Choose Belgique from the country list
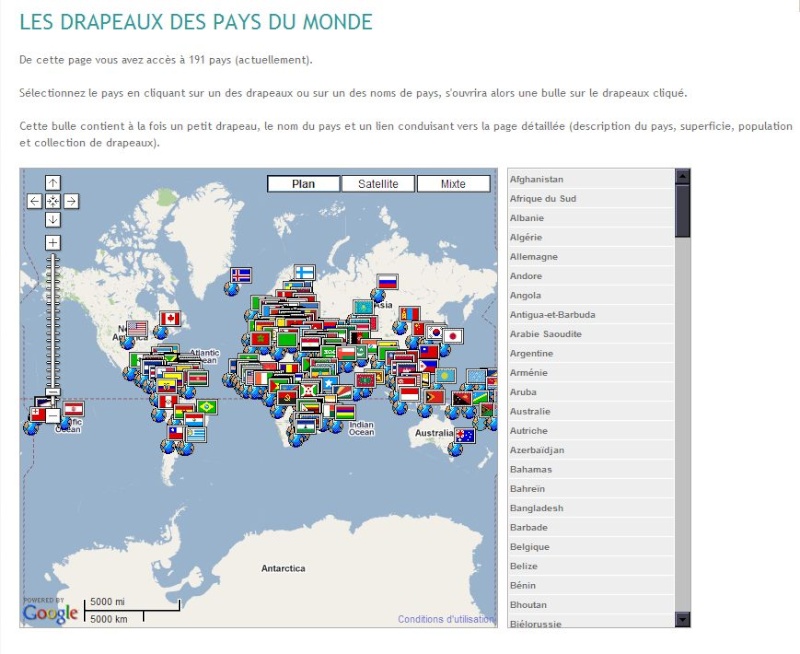Screen dimensions: 800x654 (x=591, y=547)
